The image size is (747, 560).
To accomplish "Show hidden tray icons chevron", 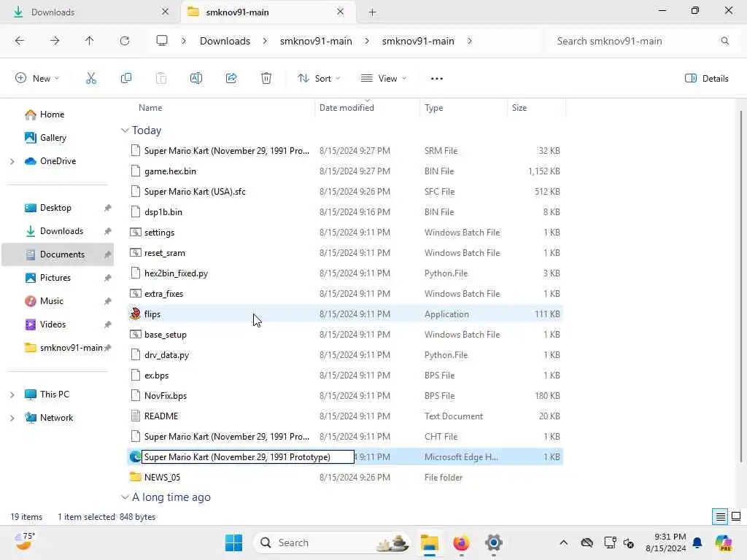I will [x=564, y=542].
